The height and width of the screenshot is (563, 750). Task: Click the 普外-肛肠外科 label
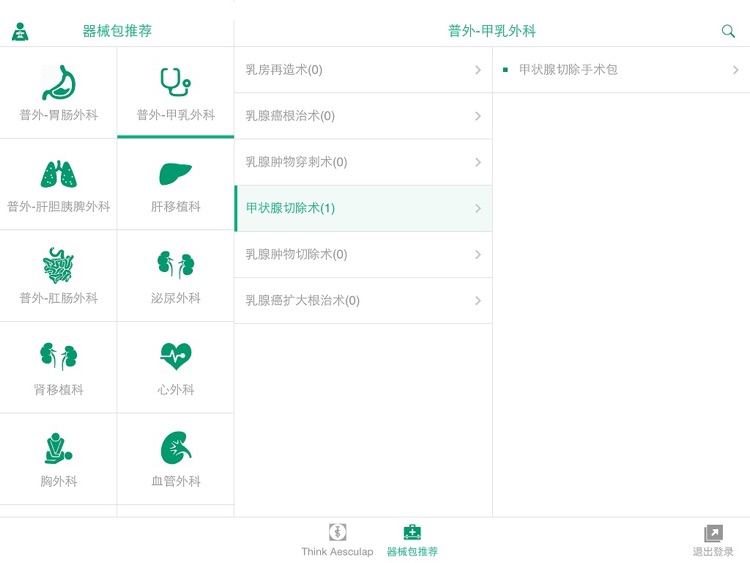[59, 298]
